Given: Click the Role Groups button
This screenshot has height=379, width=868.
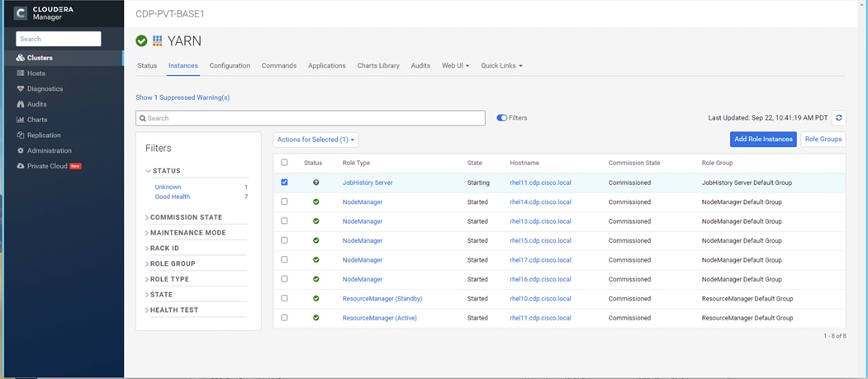Looking at the screenshot, I should tap(823, 140).
